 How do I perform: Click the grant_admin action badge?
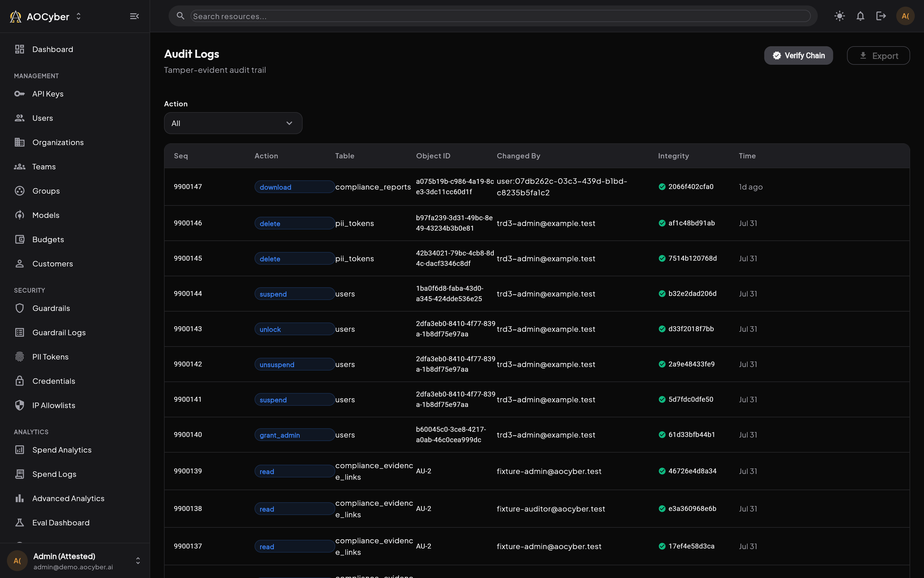click(x=295, y=435)
